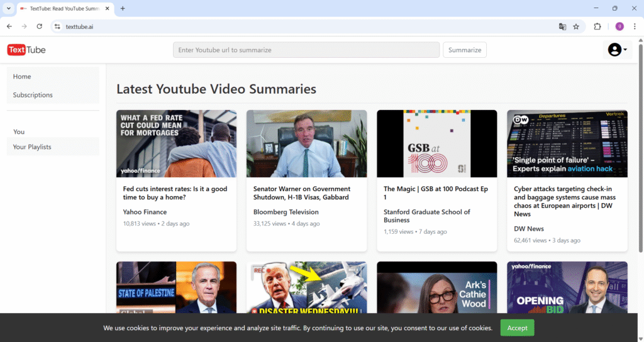Image resolution: width=644 pixels, height=342 pixels.
Task: Accept the cookies consent banner
Action: (x=517, y=328)
